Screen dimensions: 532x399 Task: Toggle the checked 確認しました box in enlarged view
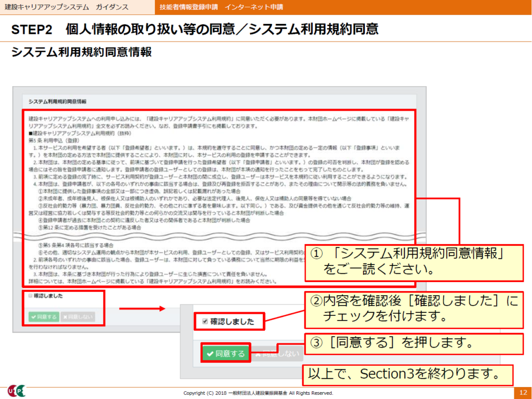(204, 322)
